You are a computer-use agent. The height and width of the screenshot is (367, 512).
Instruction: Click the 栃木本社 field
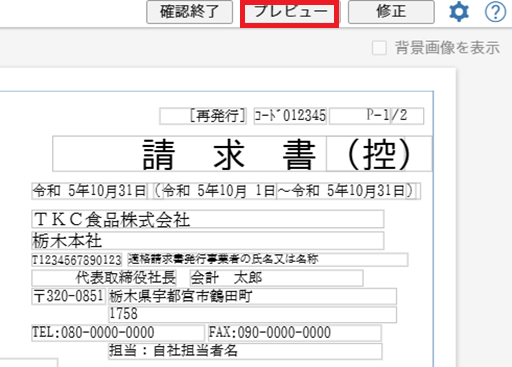click(x=208, y=241)
